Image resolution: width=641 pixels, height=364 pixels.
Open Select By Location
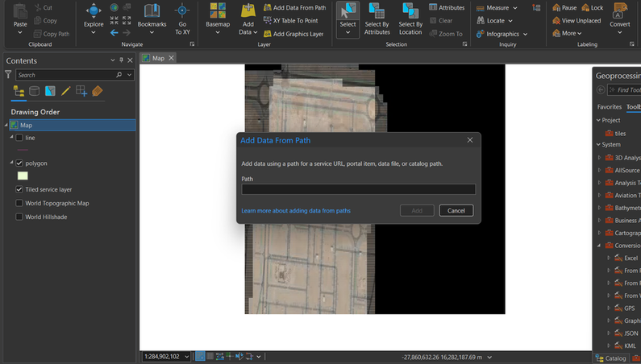point(410,19)
